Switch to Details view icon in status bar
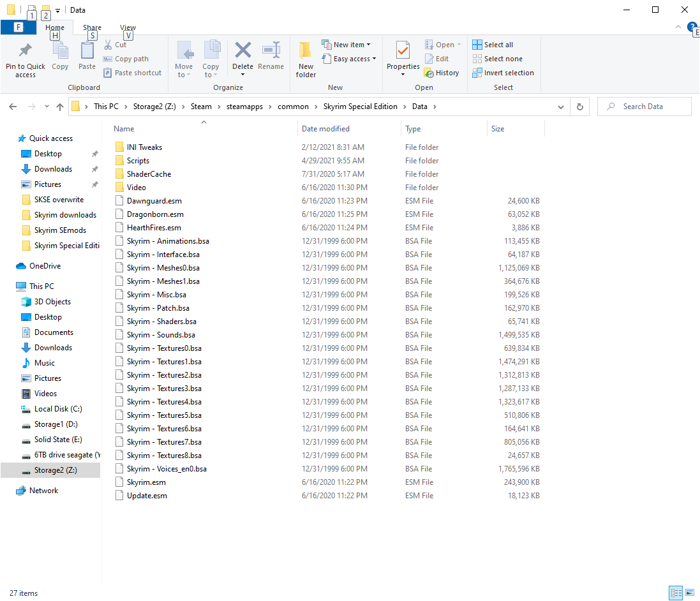Screen dimensions: 700x601 [676, 593]
